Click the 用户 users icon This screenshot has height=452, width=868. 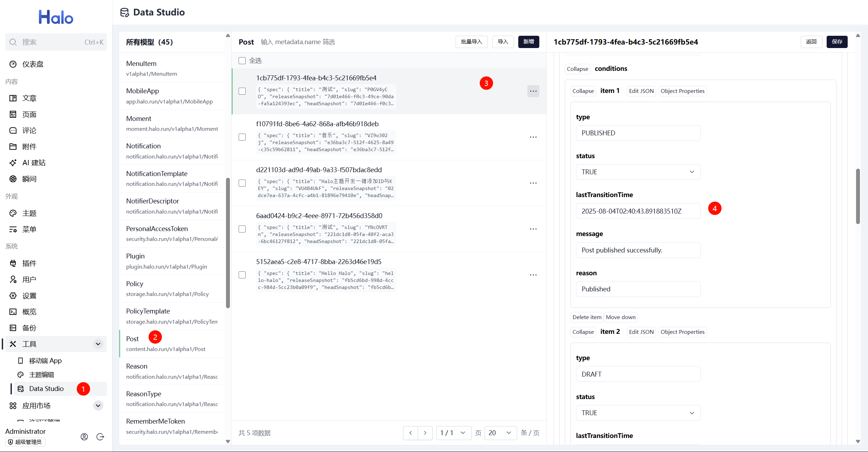coord(13,279)
